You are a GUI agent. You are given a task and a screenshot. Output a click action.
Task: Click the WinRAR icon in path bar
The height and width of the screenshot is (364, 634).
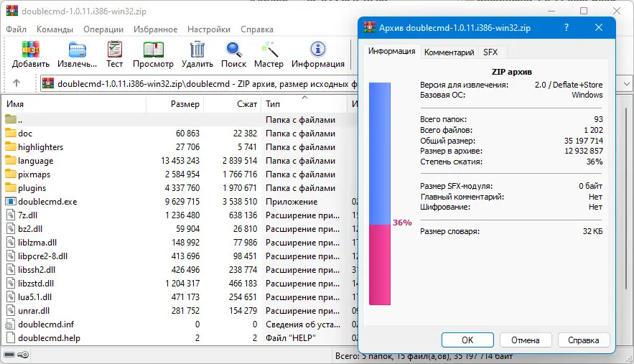point(48,83)
